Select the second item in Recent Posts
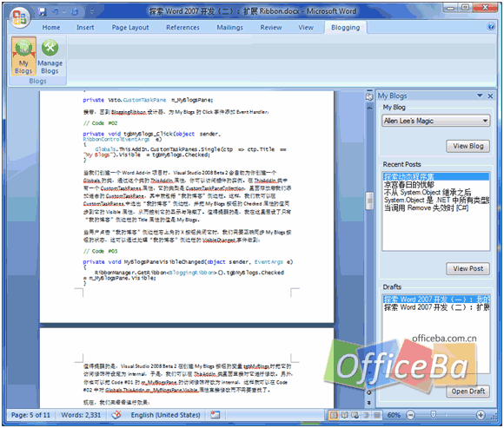This screenshot has height=428, width=504. click(x=436, y=185)
